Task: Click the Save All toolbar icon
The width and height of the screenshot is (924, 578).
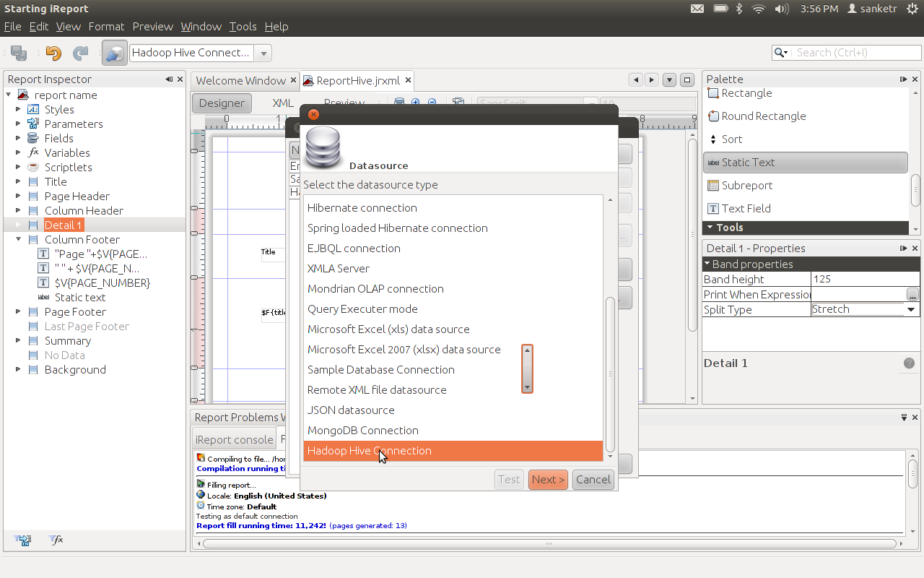Action: point(18,53)
